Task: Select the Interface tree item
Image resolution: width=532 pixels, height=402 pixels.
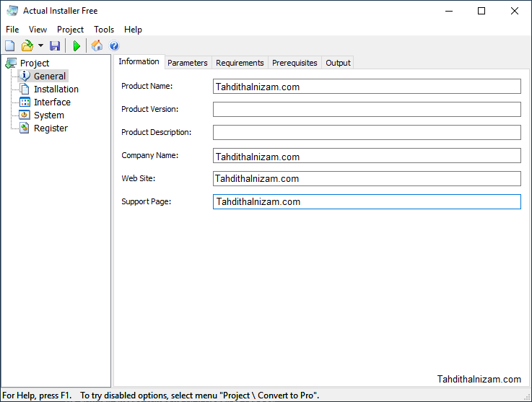Action: tap(52, 102)
